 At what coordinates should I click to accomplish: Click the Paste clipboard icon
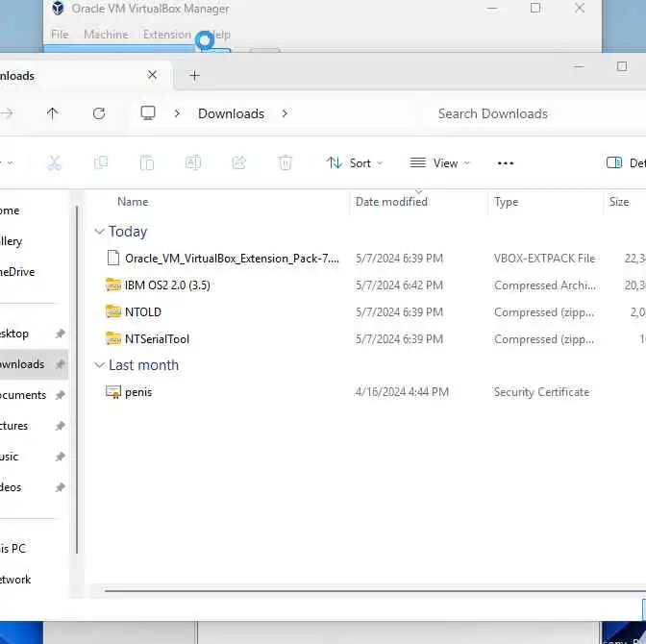pos(147,163)
